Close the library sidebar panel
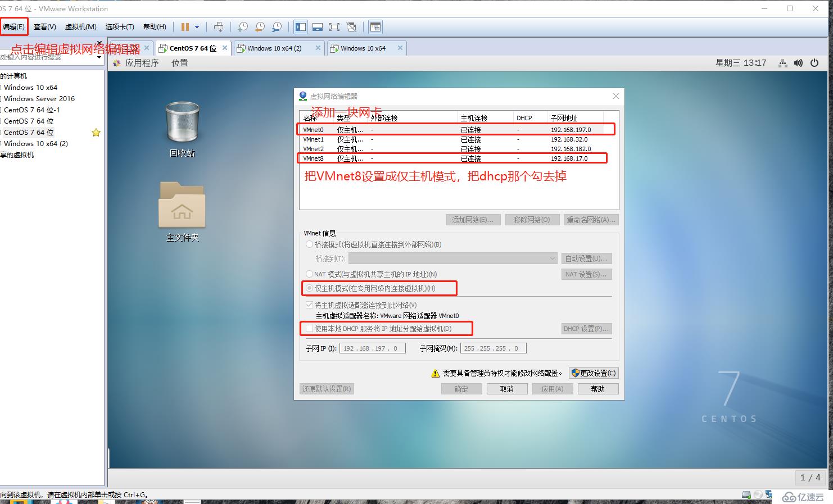The width and height of the screenshot is (833, 504). 99,43
